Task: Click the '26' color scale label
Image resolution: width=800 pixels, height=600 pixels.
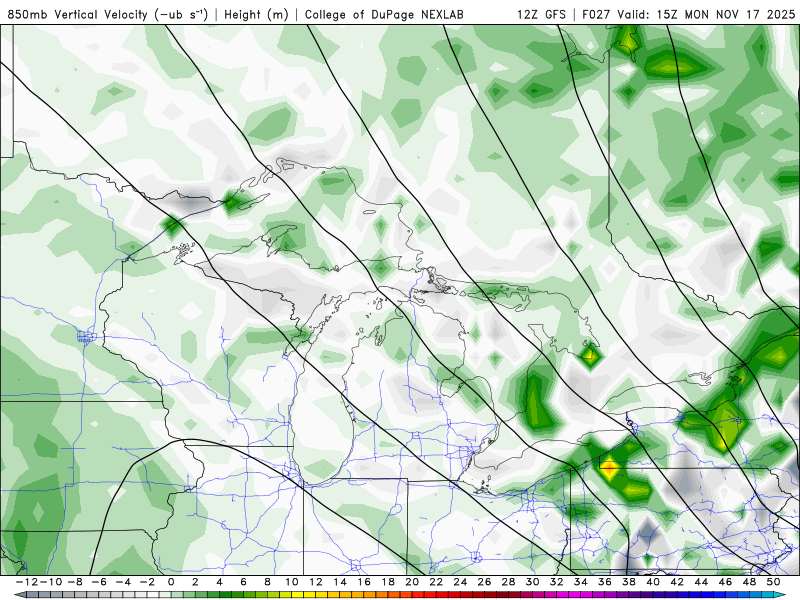Action: click(484, 582)
